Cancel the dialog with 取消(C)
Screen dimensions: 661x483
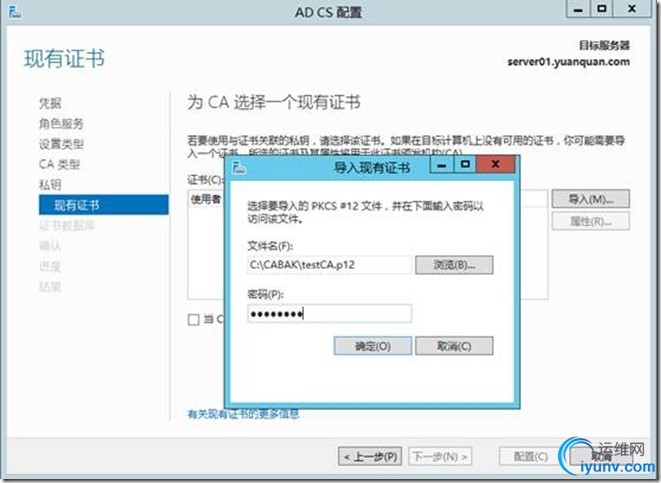click(454, 346)
